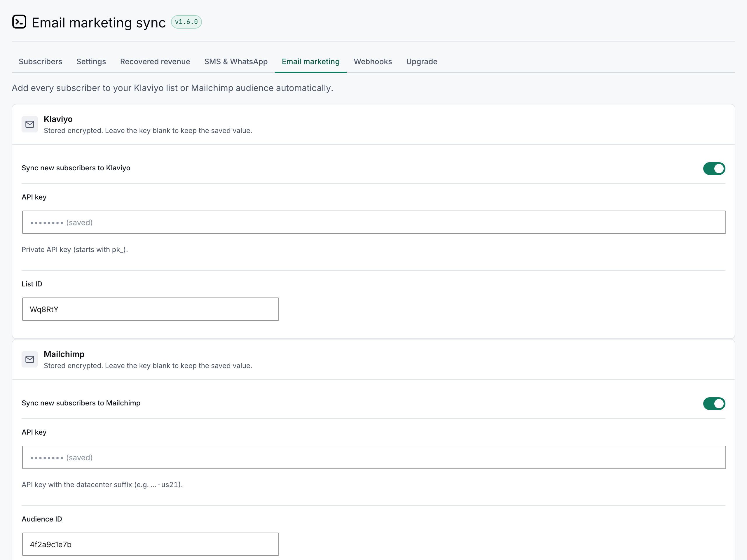Select the Email marketing tab
The height and width of the screenshot is (560, 747).
coord(311,62)
